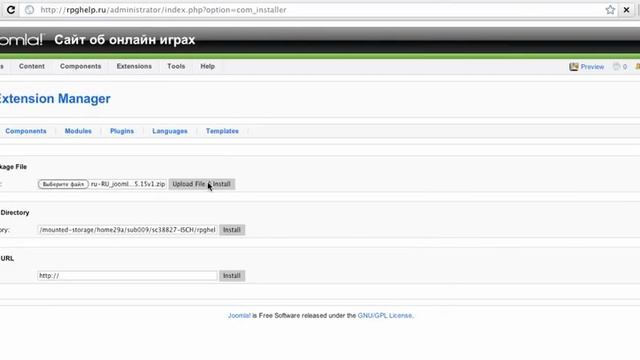This screenshot has height=360, width=640.
Task: Bookmark the page using the star icon
Action: [x=610, y=10]
